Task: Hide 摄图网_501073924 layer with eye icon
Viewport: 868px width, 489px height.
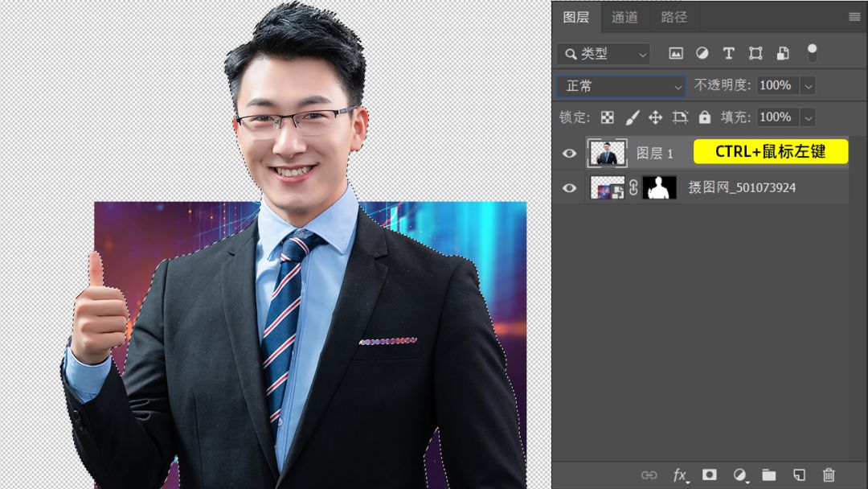Action: coord(569,188)
